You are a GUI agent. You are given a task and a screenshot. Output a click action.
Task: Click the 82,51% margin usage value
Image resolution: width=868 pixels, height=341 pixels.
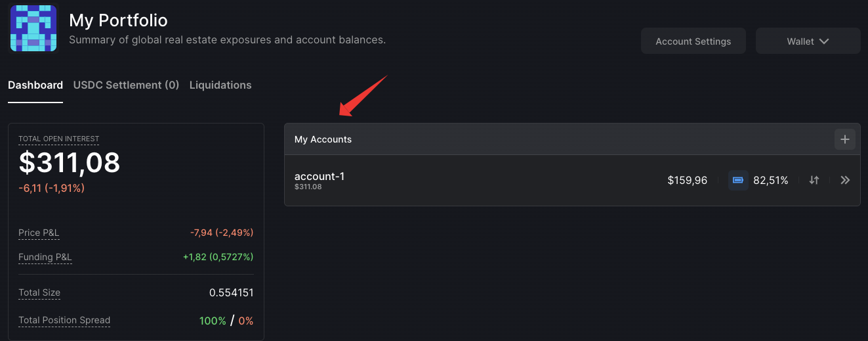pos(771,180)
